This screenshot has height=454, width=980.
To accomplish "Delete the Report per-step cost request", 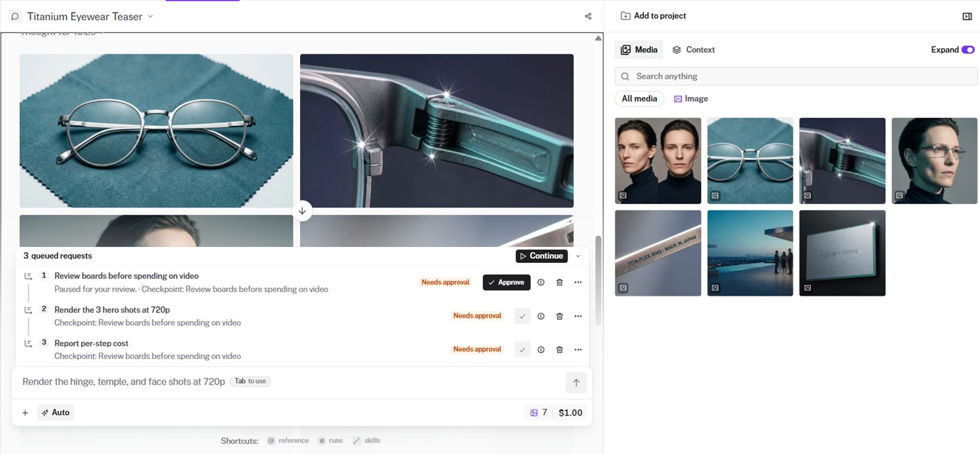I will (560, 349).
